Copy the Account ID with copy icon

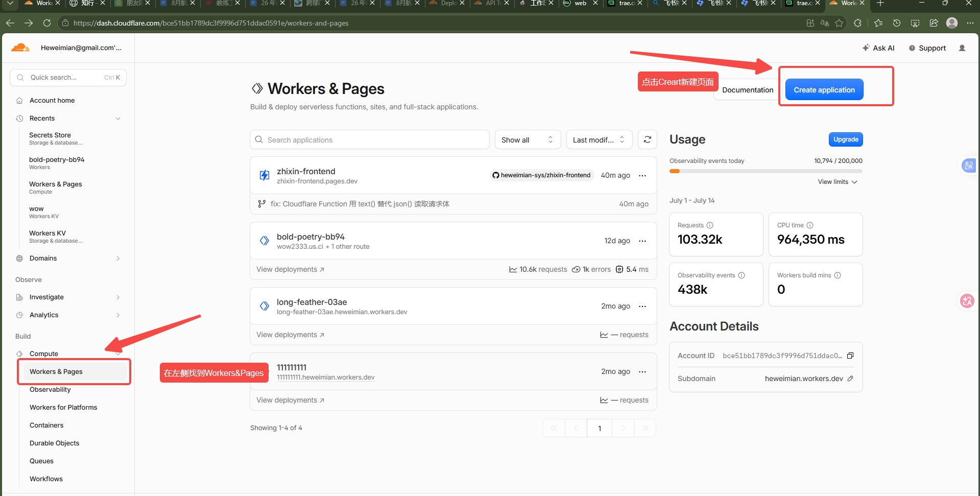[x=850, y=356]
